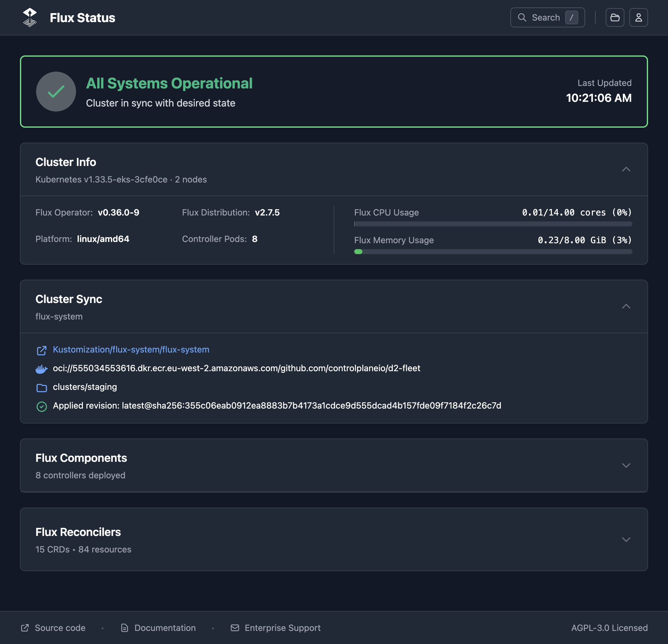Click the Last Updated timestamp

599,98
